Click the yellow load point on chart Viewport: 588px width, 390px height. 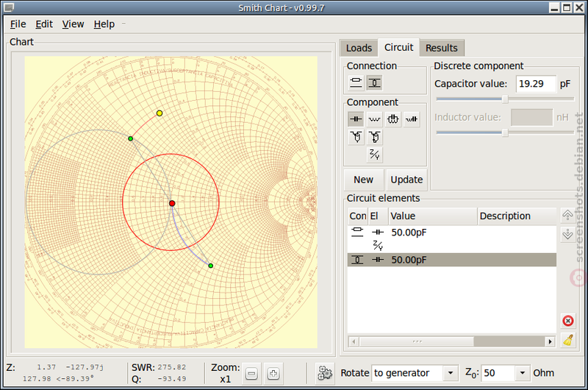(159, 113)
